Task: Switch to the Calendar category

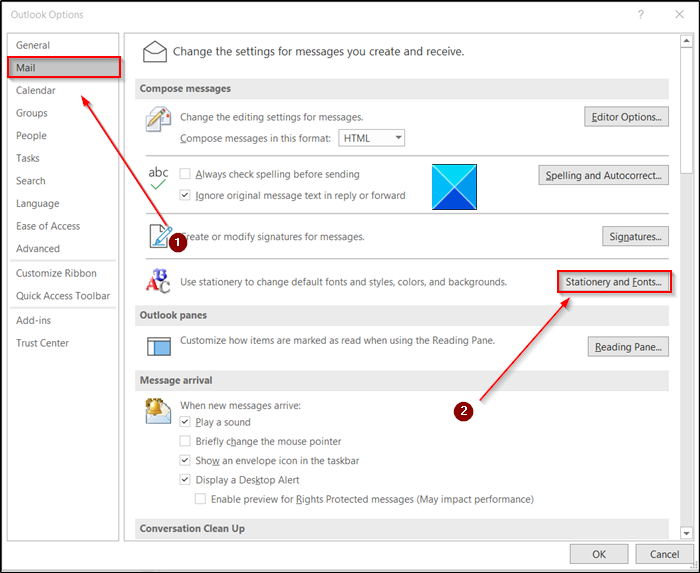Action: pos(63,90)
